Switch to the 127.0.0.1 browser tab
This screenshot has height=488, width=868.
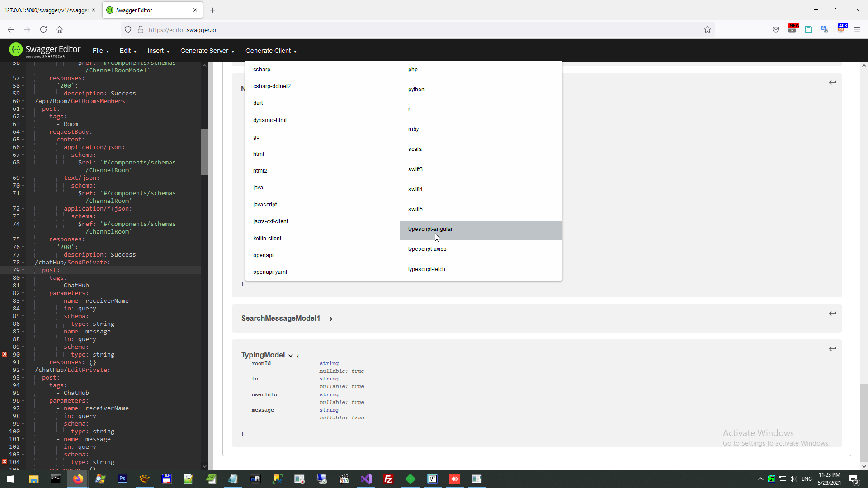pos(45,10)
